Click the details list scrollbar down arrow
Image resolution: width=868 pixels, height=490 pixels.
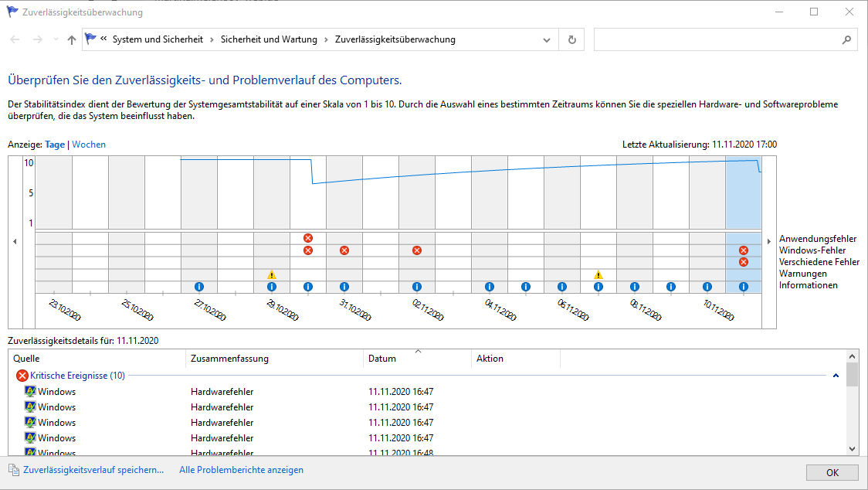click(852, 448)
